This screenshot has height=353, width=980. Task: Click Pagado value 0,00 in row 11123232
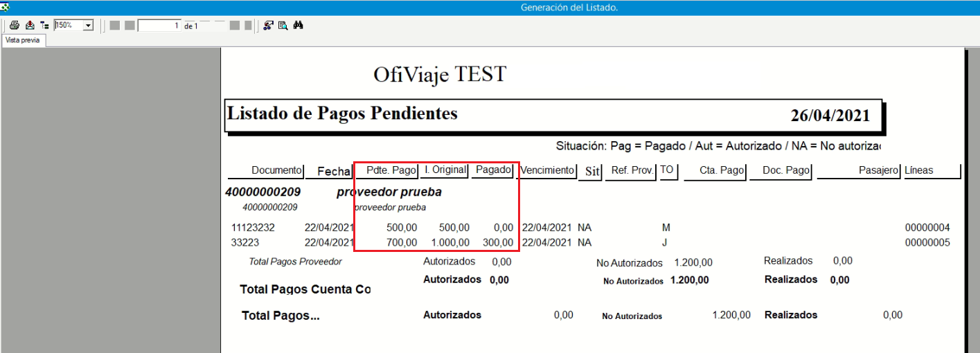coord(503,228)
